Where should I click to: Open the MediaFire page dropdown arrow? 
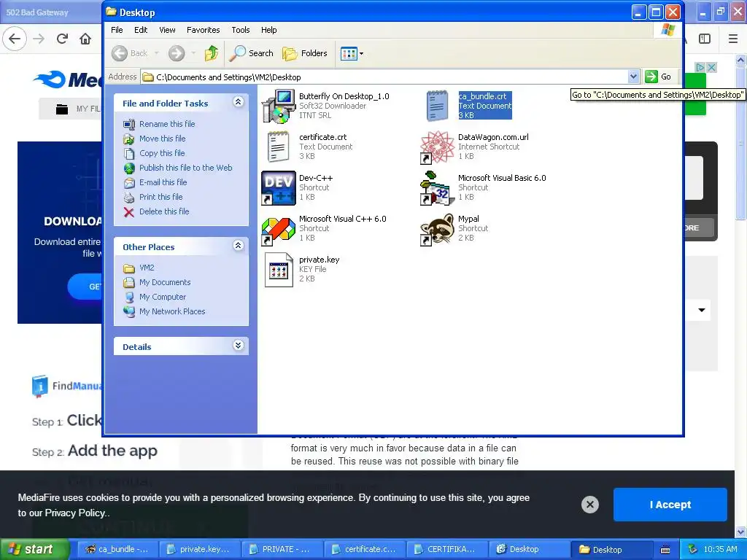tap(701, 310)
